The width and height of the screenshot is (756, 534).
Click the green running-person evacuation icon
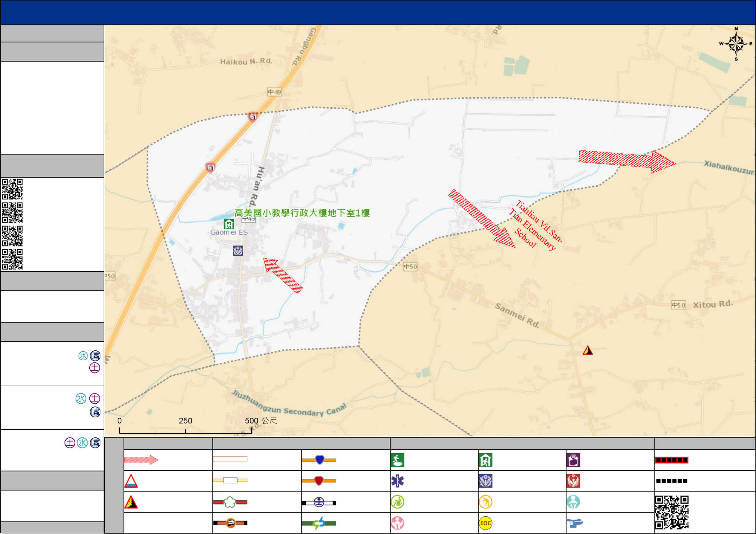pos(397,460)
